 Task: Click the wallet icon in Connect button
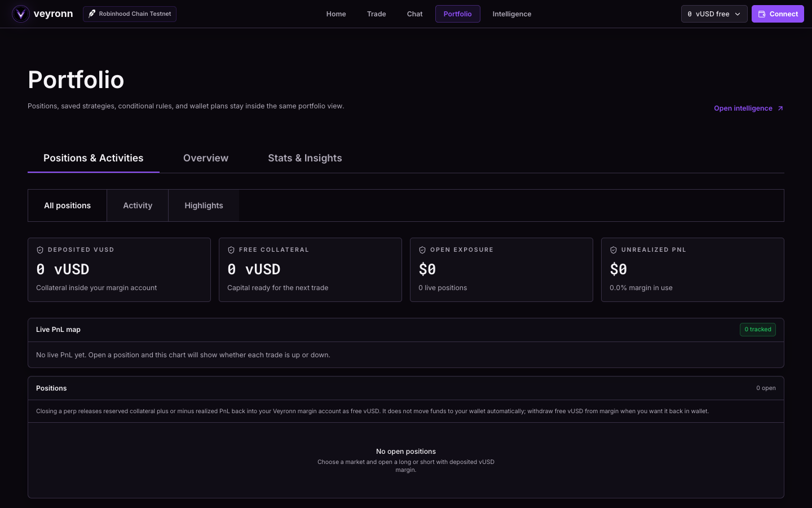coord(762,14)
